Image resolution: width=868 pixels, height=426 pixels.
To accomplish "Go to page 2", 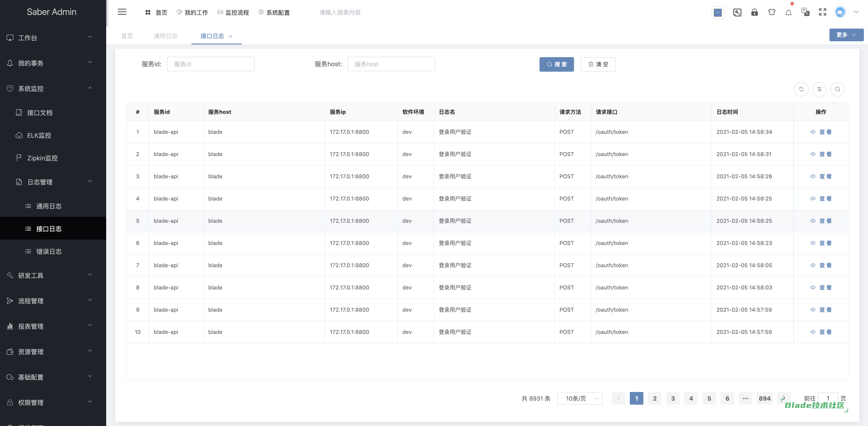I will (655, 398).
